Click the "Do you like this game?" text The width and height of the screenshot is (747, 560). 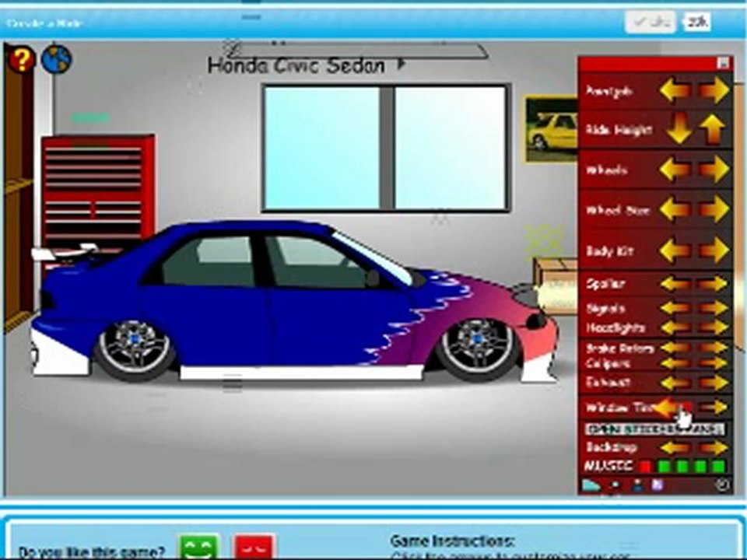click(x=93, y=552)
